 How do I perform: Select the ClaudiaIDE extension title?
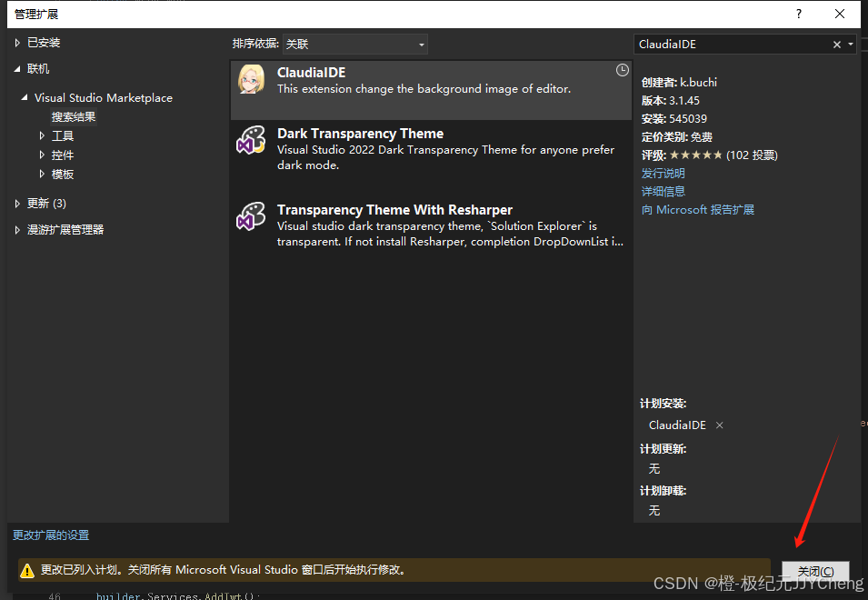tap(311, 73)
